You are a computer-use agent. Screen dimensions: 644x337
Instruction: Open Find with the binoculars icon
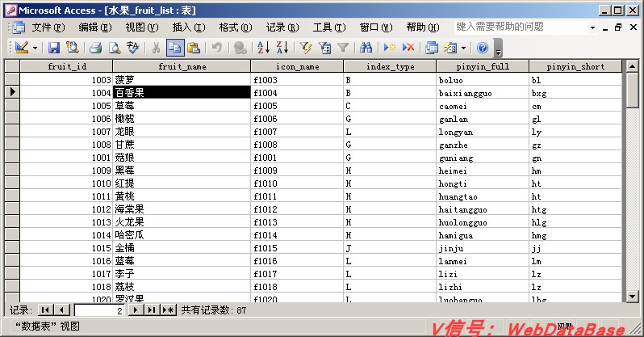pyautogui.click(x=366, y=48)
